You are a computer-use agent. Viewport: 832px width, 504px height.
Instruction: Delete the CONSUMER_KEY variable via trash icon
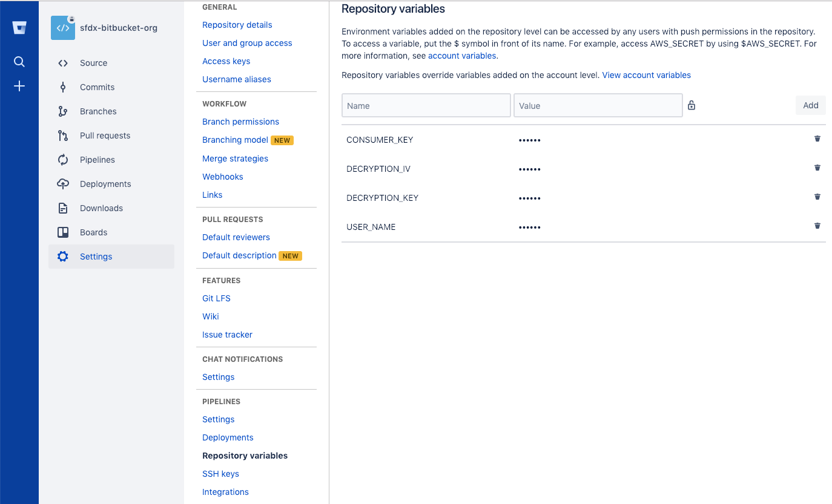pyautogui.click(x=817, y=139)
